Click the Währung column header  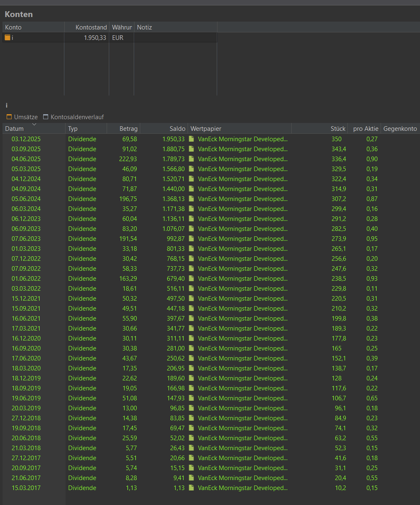(122, 27)
